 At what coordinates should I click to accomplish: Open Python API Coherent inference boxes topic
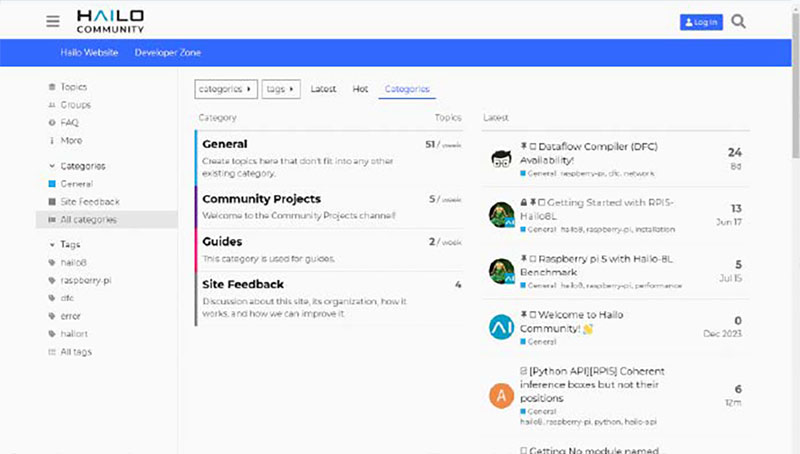[592, 384]
